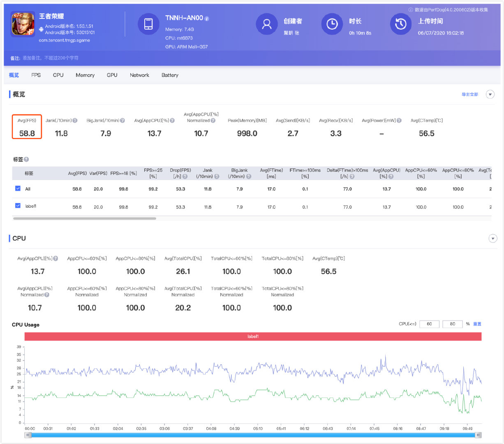The image size is (504, 444).
Task: Click the reset link beside CPU thresholds
Action: point(477,324)
